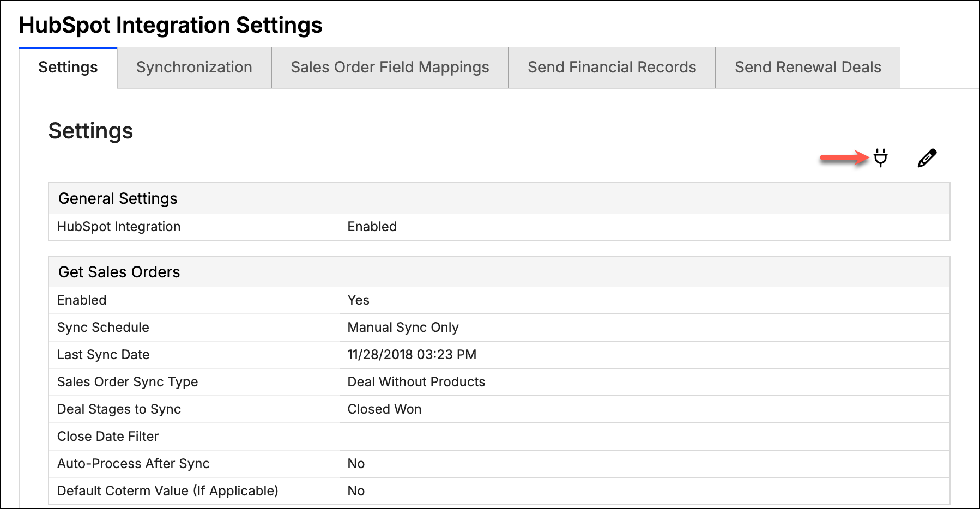Click the plug connection icon
This screenshot has height=509, width=980.
pos(880,158)
